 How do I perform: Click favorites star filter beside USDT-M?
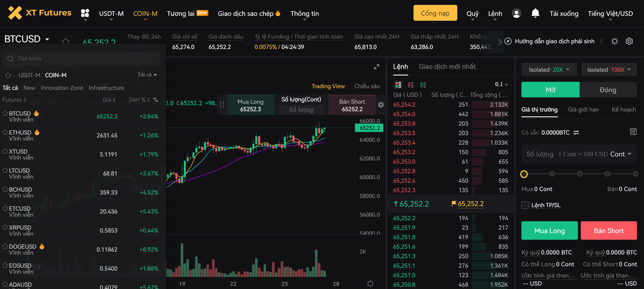click(8, 75)
